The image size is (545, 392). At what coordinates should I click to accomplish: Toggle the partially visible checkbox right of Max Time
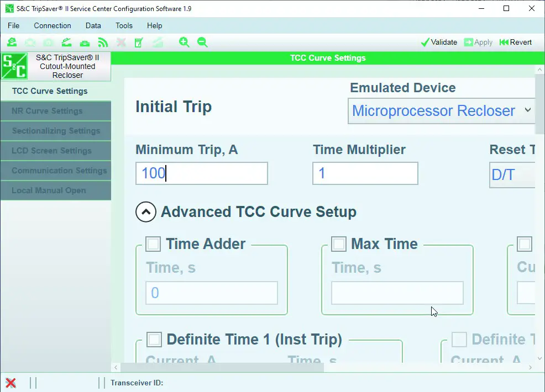525,243
